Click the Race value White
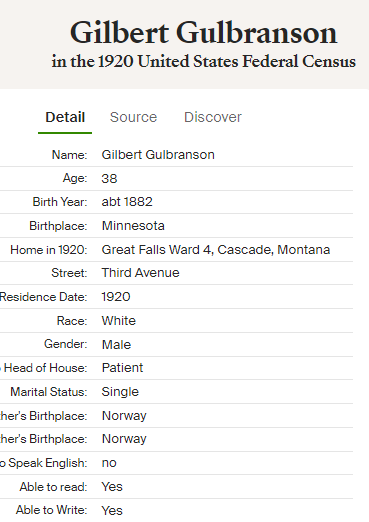This screenshot has height=522, width=369. [x=119, y=321]
